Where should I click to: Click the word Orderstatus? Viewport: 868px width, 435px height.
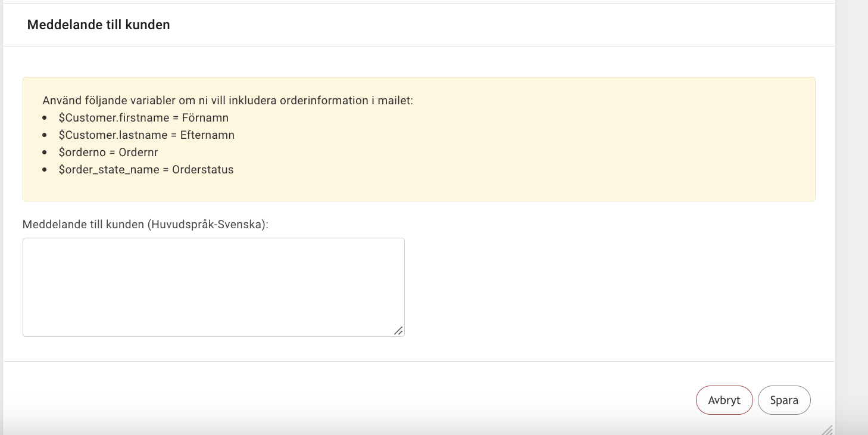pyautogui.click(x=203, y=169)
